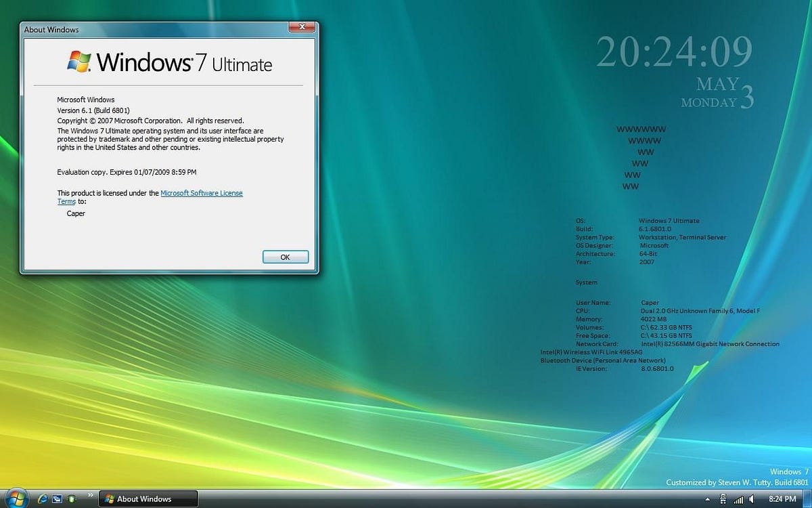Viewport: 812px width, 508px height.
Task: Click "Bluetooth Device (Personal Area Network)" text
Action: point(603,360)
